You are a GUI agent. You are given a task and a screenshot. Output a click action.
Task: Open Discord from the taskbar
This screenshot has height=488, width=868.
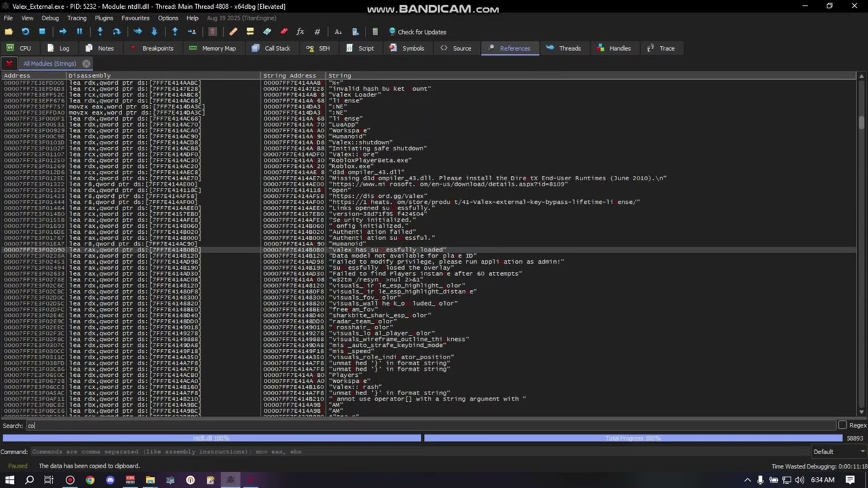point(110,480)
